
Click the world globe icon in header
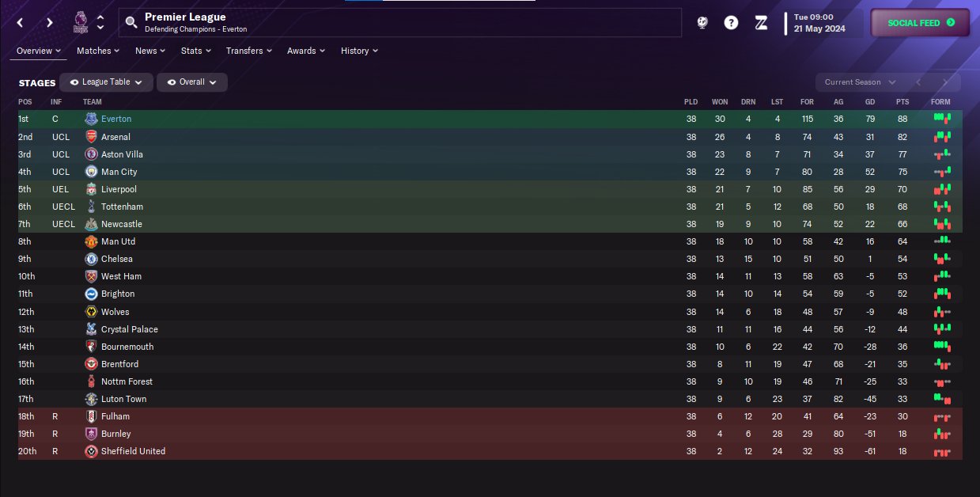pos(702,23)
